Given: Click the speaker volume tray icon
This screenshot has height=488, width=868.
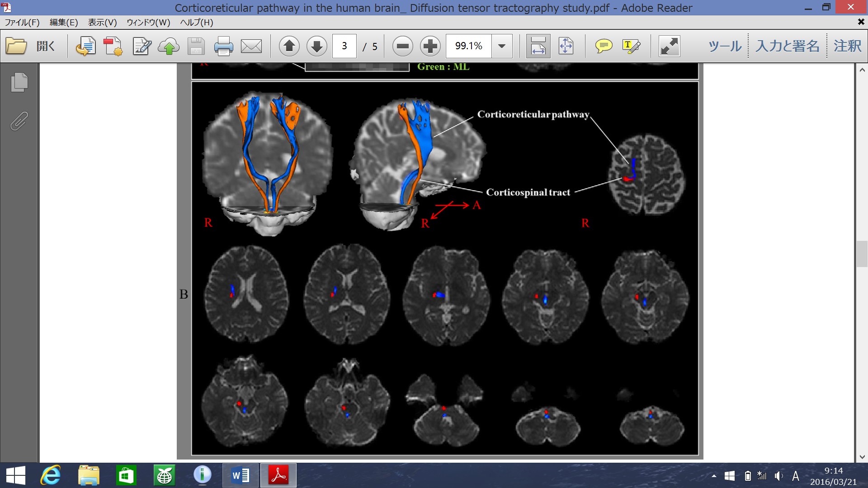Looking at the screenshot, I should [778, 476].
